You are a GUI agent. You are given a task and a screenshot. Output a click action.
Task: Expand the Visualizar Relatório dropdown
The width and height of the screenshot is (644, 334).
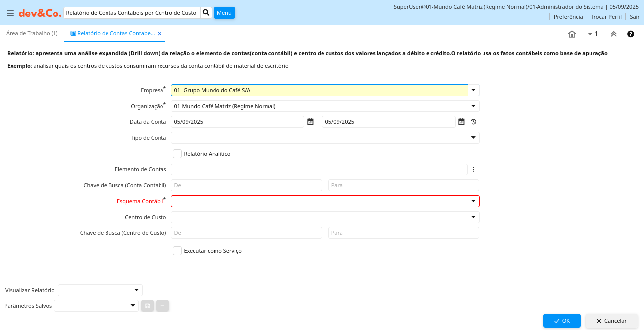(x=136, y=290)
